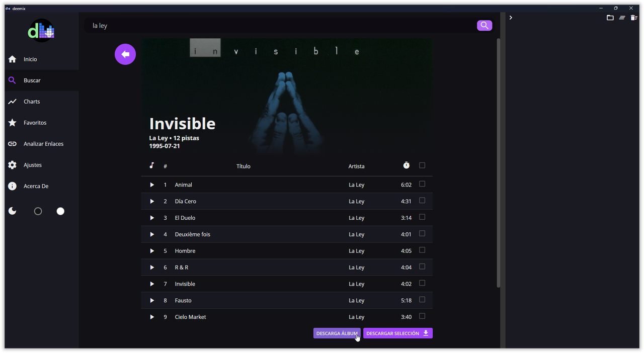Open the Charts sidebar item
The width and height of the screenshot is (644, 353).
(42, 102)
